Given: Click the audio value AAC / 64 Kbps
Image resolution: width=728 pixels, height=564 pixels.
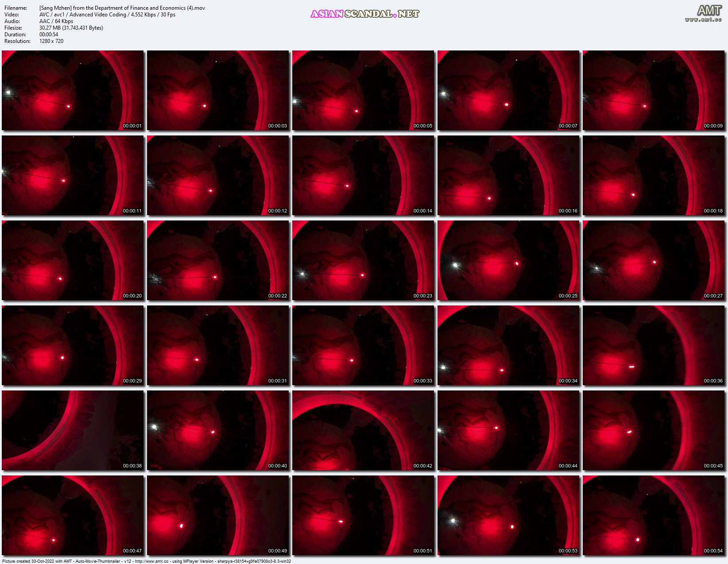Looking at the screenshot, I should point(56,21).
